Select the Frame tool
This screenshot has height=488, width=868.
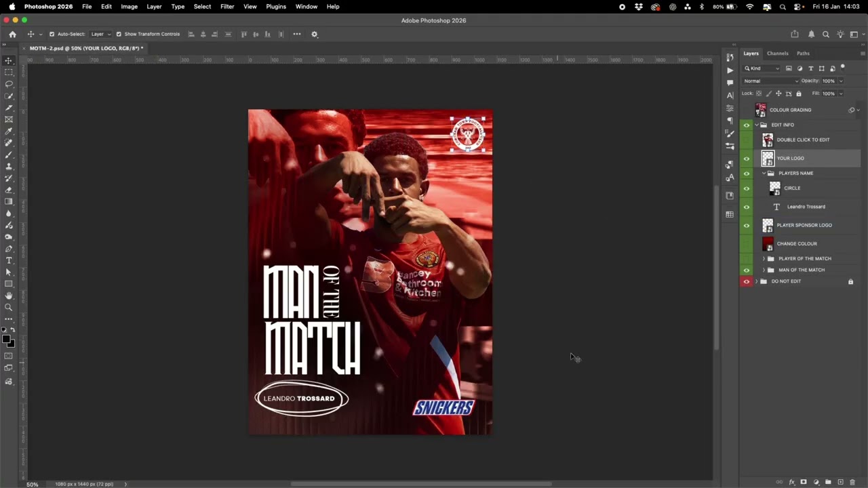click(9, 119)
